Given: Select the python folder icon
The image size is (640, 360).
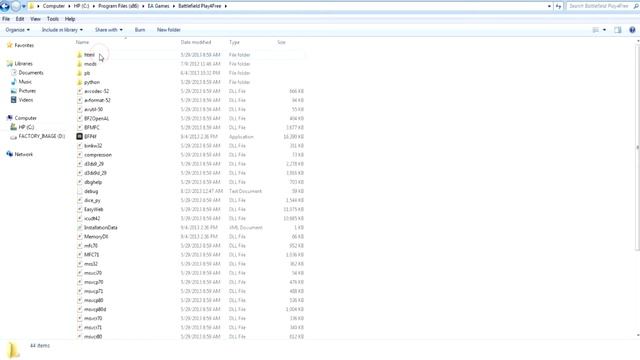Looking at the screenshot, I should pos(80,82).
